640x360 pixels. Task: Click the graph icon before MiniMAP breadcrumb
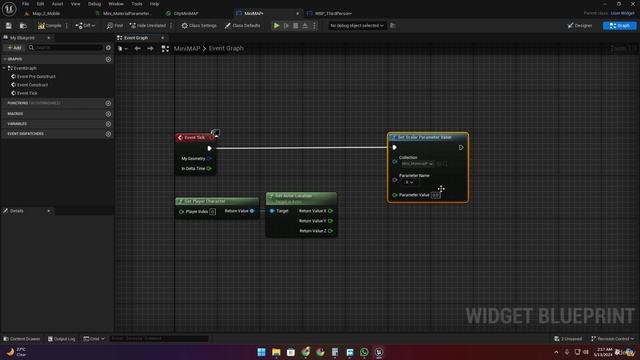(x=165, y=49)
